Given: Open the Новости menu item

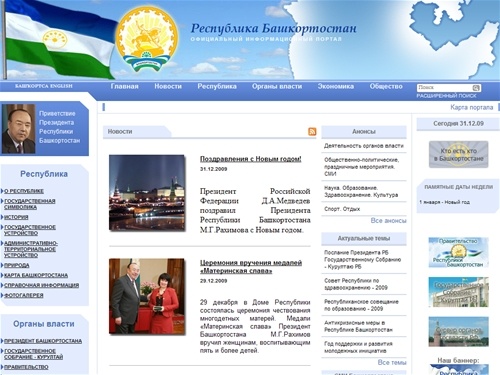Looking at the screenshot, I should coord(168,86).
